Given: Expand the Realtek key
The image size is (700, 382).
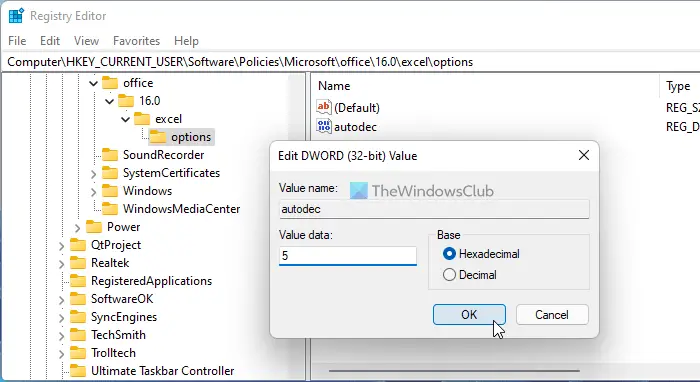Looking at the screenshot, I should pos(61,264).
